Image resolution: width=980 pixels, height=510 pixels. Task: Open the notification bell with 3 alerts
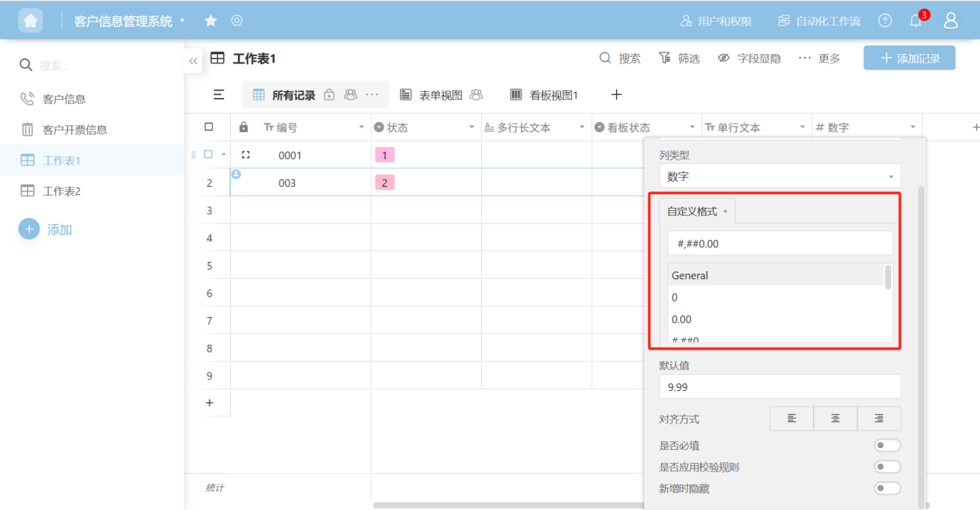tap(916, 21)
